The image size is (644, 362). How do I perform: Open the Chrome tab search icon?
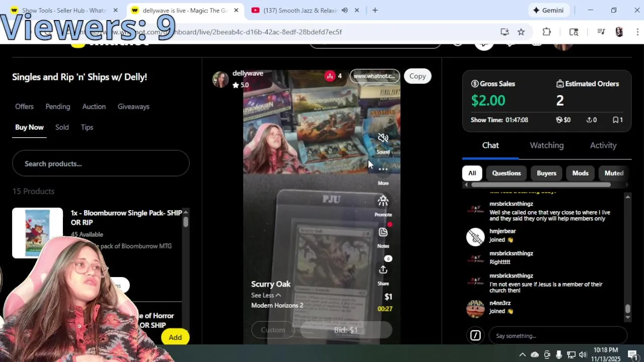pos(574,32)
